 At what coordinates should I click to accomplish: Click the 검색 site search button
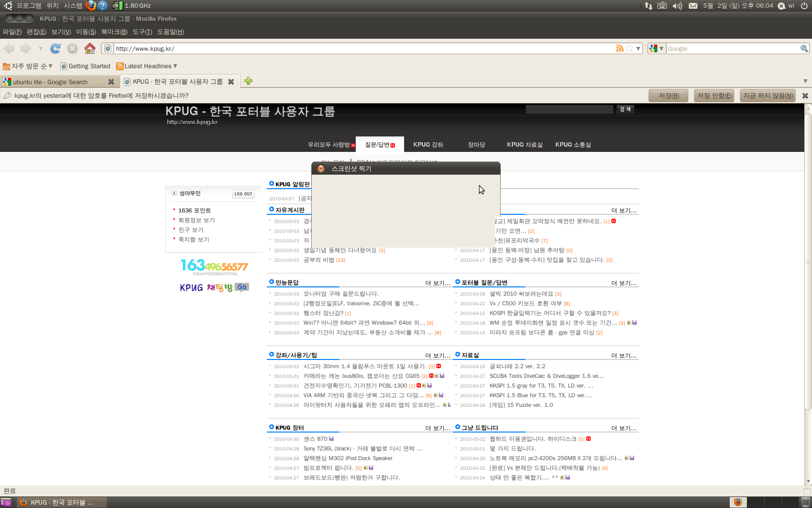pyautogui.click(x=625, y=109)
